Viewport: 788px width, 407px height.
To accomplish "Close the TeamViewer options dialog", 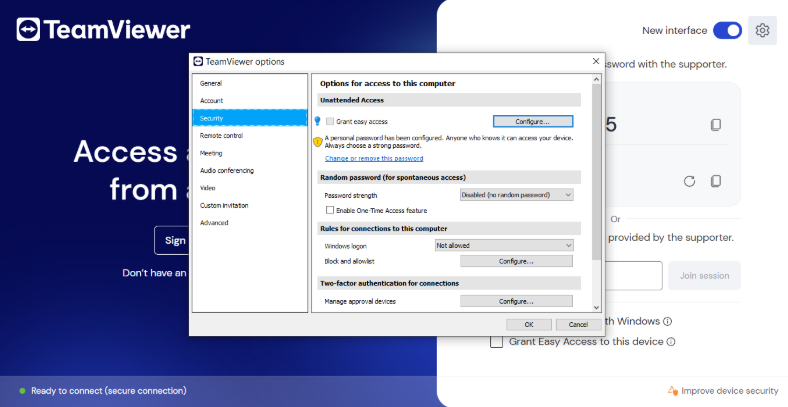I will pos(596,61).
